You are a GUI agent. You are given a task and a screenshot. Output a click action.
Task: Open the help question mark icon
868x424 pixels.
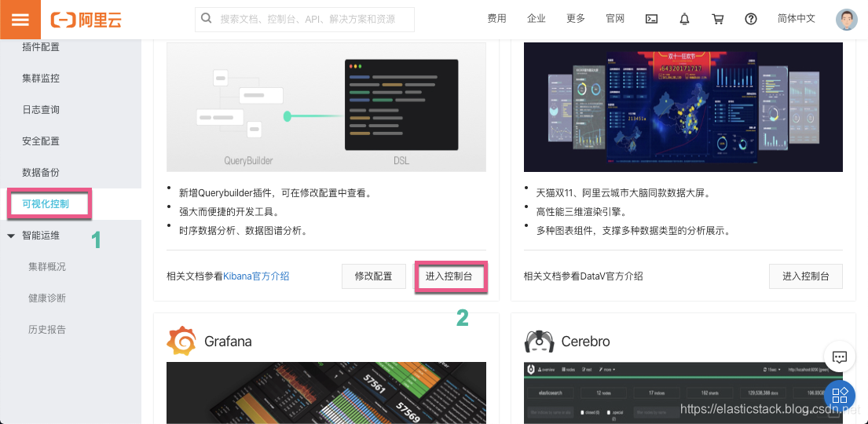click(751, 19)
